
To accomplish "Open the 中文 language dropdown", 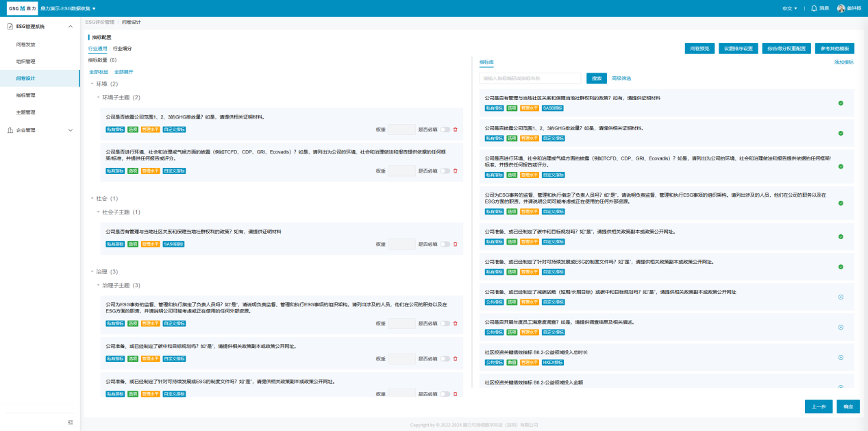I will [789, 8].
